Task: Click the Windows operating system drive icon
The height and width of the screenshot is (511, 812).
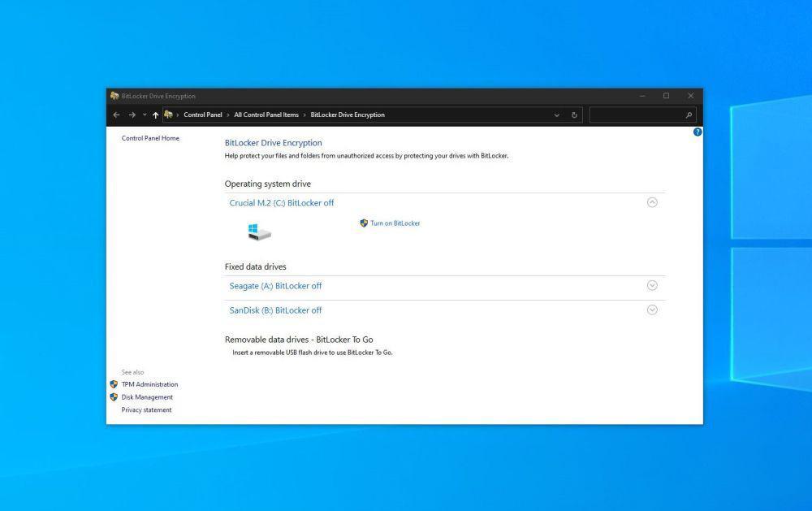Action: tap(259, 232)
